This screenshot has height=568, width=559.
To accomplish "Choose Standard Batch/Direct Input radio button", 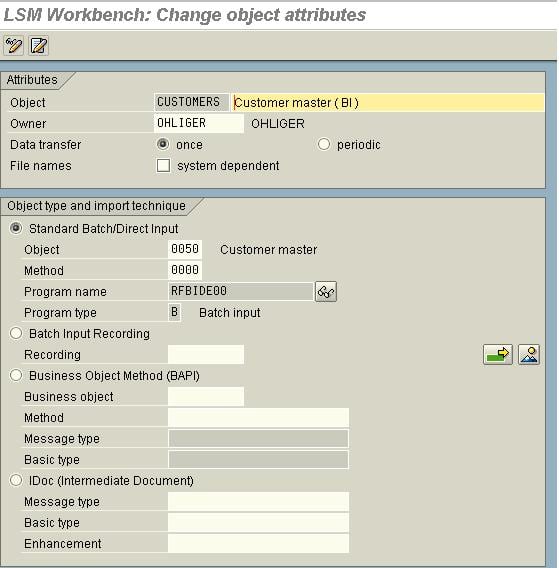I will (x=16, y=228).
